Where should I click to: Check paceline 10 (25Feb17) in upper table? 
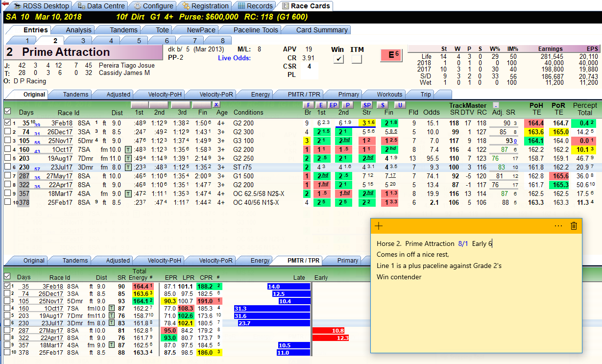[7, 202]
